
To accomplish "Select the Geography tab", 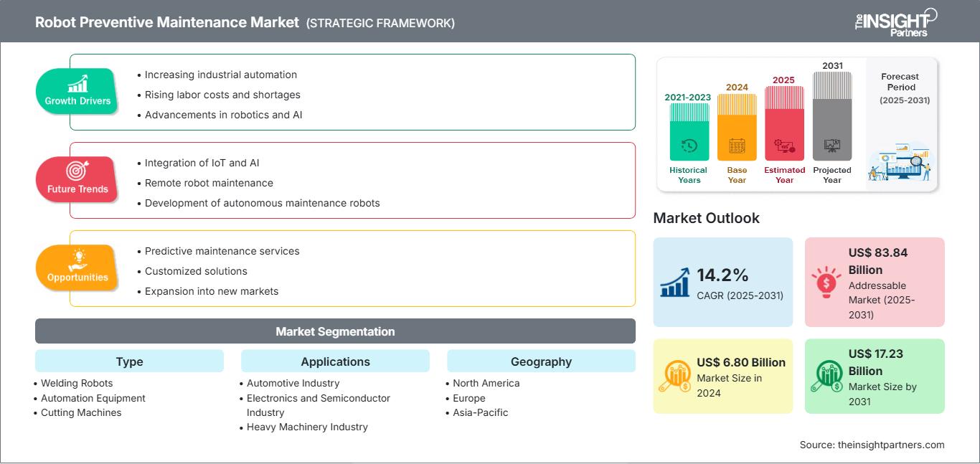I will (541, 361).
